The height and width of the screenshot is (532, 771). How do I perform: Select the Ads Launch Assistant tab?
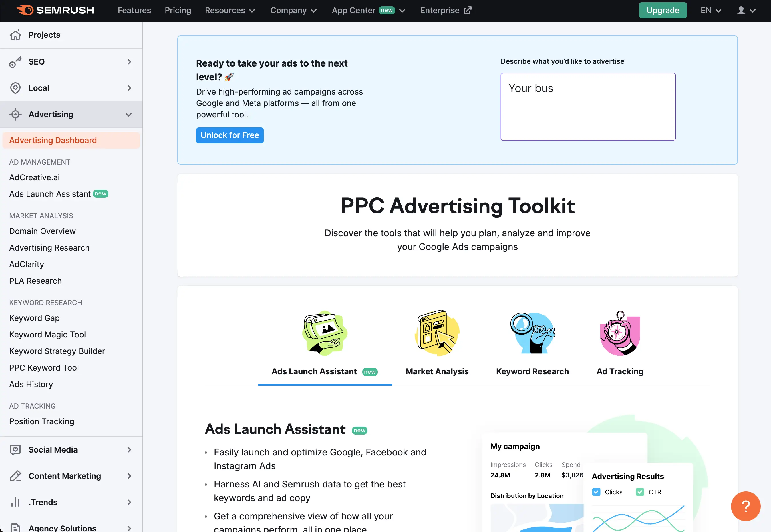[x=325, y=371]
